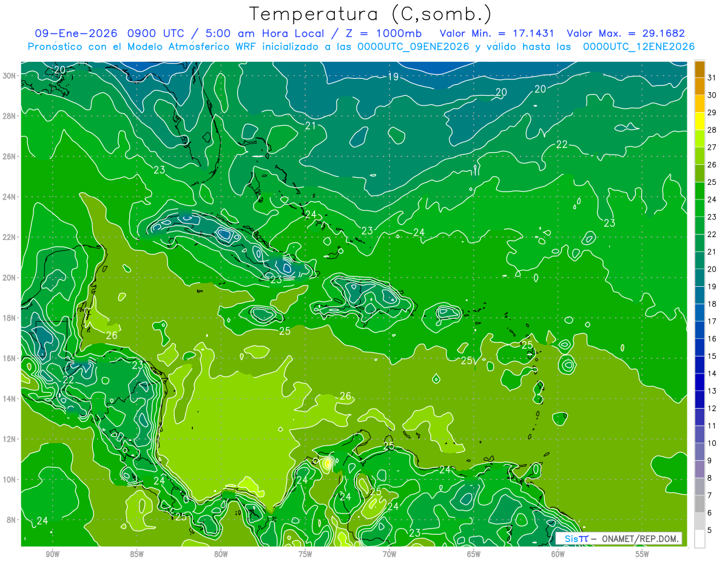Click the "75W" longitude axis label
Image resolution: width=728 pixels, height=562 pixels.
305,554
